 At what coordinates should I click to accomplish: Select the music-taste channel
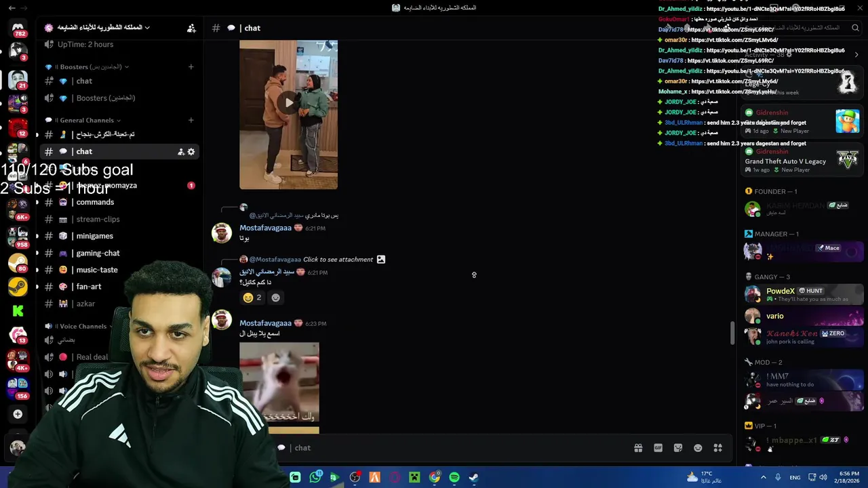(119, 270)
